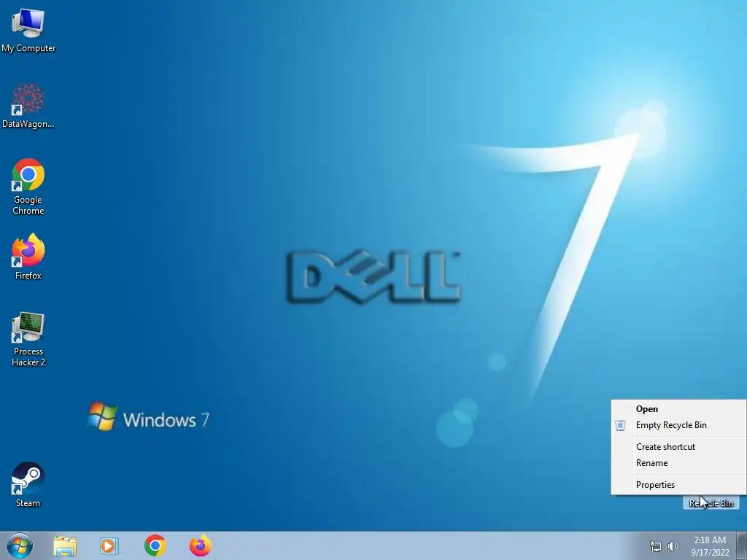Choose Empty Recycle Bin in the context menu

(x=679, y=425)
